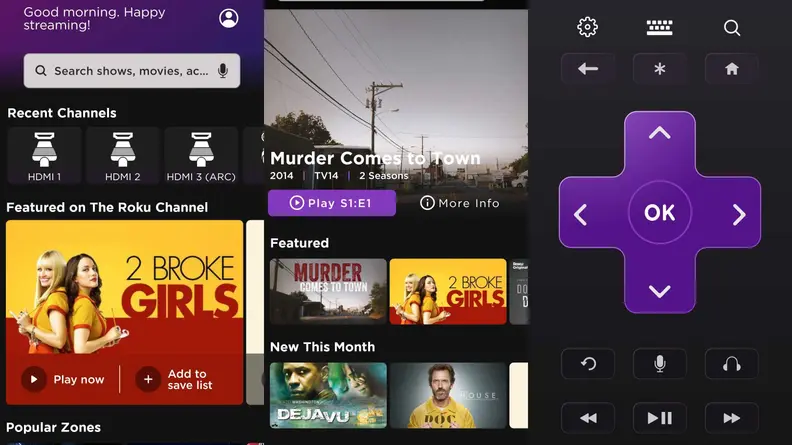792x445 pixels.
Task: Tap the OK button on the D-pad
Action: click(x=660, y=213)
